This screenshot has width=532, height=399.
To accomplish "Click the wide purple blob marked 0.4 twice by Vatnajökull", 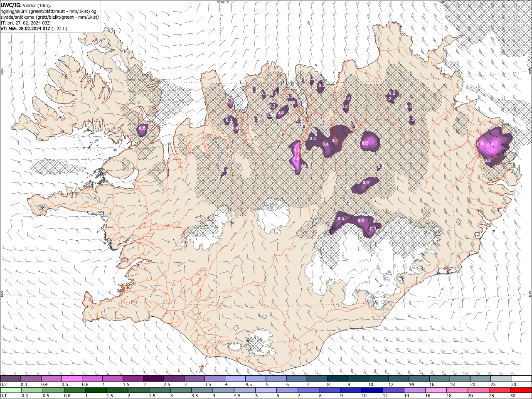I will point(355,224).
